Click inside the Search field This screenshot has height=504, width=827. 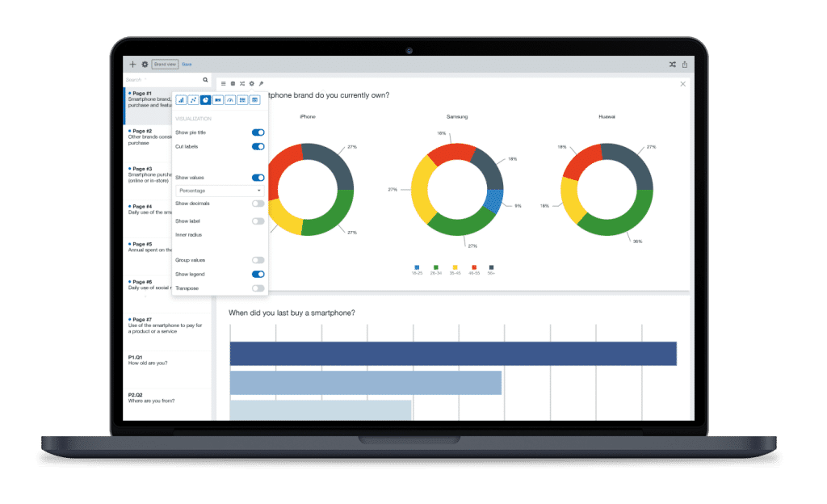157,80
